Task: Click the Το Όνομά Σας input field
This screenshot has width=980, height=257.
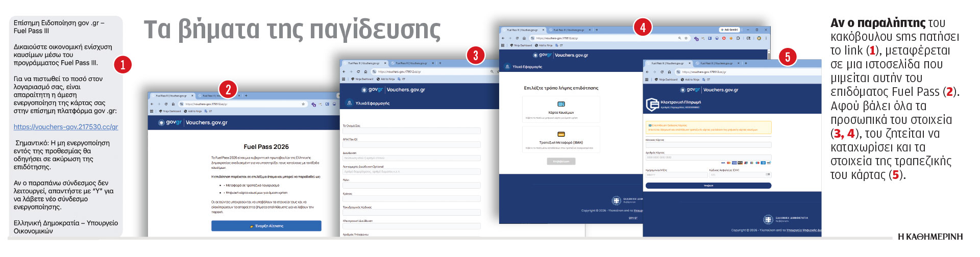Action: 411,131
